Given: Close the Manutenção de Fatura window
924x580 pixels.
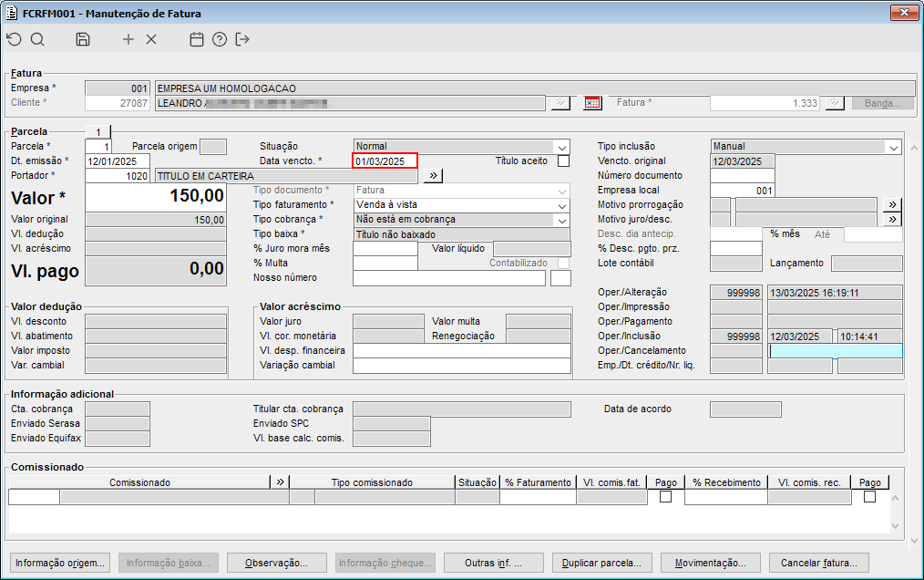Looking at the screenshot, I should [x=904, y=13].
